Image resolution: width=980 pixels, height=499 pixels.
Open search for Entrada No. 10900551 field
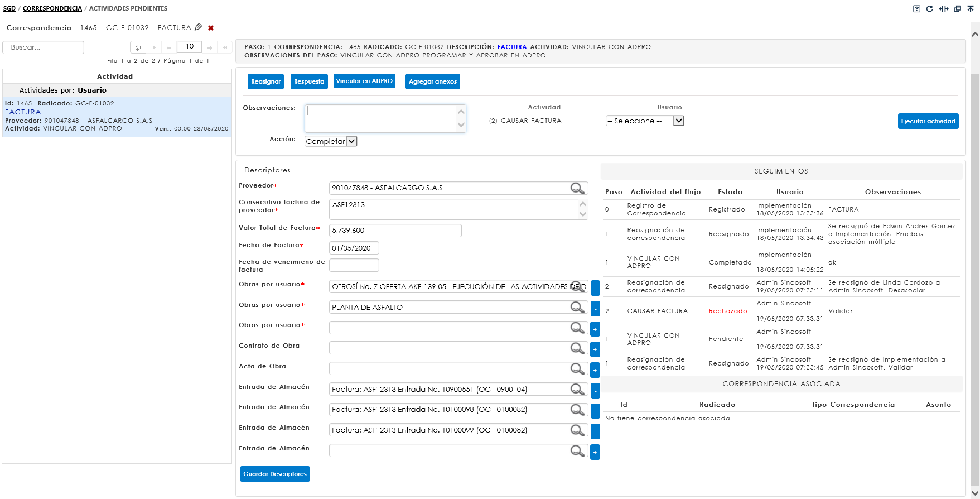577,389
